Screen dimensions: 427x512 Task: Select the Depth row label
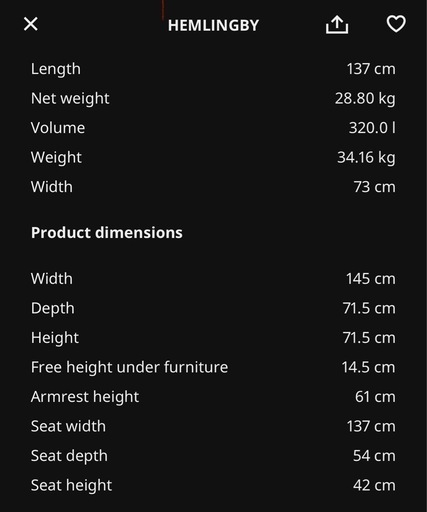(x=53, y=308)
